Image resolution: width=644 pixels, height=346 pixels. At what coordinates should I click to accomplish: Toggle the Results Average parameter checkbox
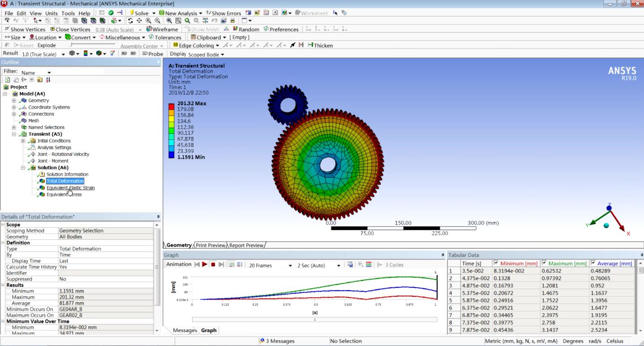pos(9,303)
